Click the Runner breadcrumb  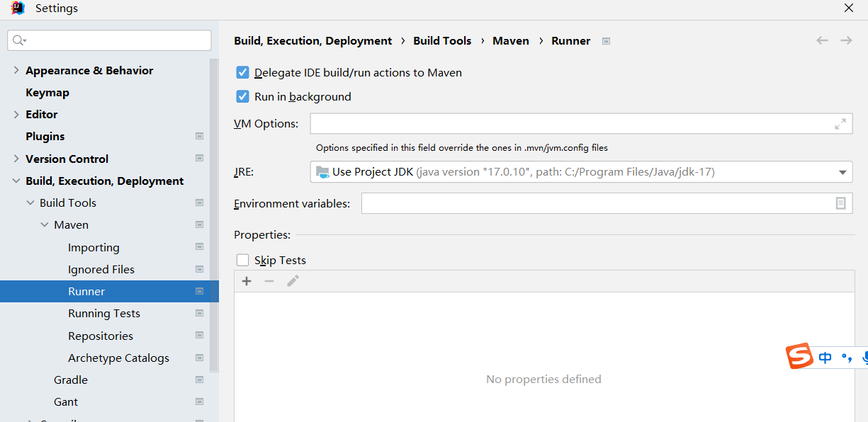[571, 40]
